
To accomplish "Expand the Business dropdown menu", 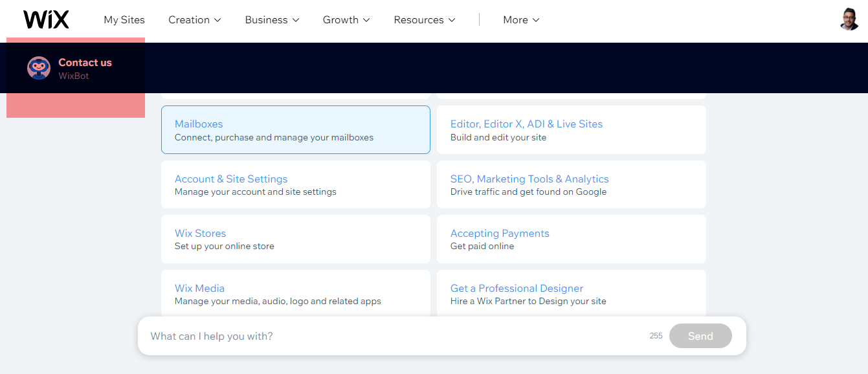I will [x=272, y=20].
